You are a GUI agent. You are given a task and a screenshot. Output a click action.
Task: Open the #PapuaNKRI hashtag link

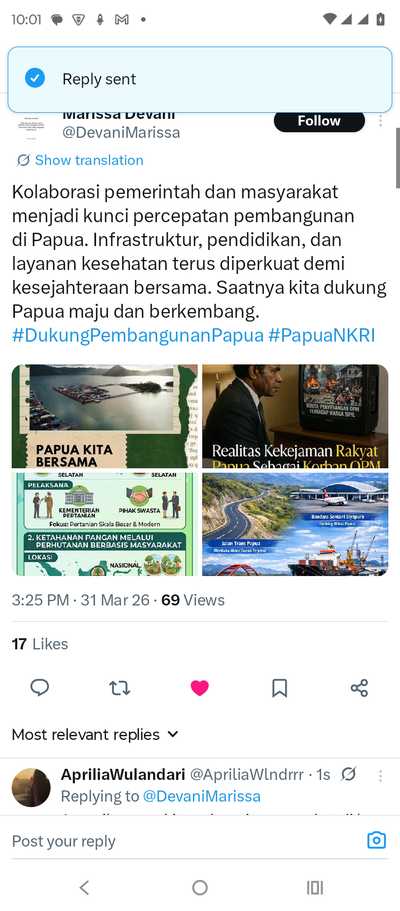[x=322, y=336]
